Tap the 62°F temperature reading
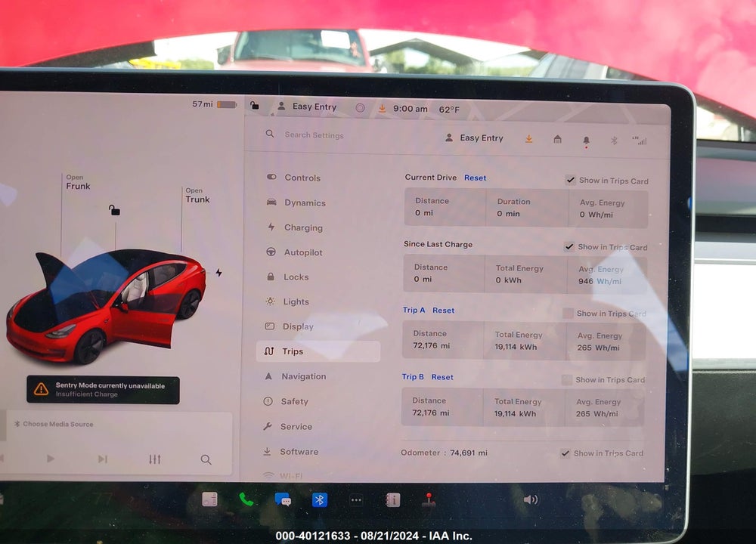 click(449, 110)
